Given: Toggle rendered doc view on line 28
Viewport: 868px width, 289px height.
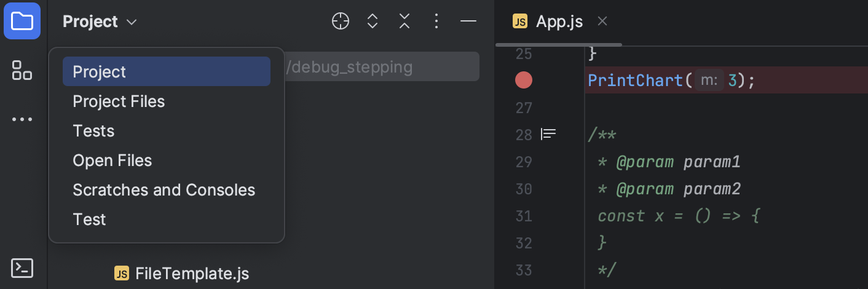Looking at the screenshot, I should (x=548, y=133).
